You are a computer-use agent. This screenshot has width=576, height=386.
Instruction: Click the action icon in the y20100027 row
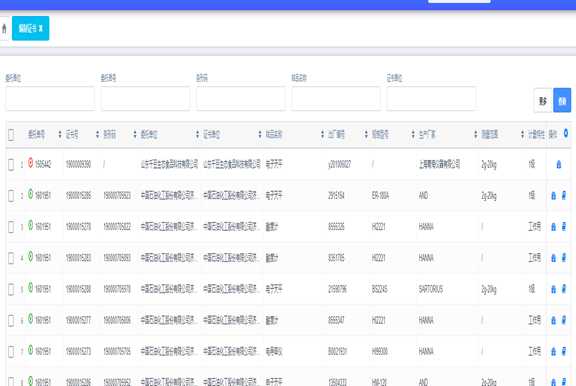[x=559, y=164]
